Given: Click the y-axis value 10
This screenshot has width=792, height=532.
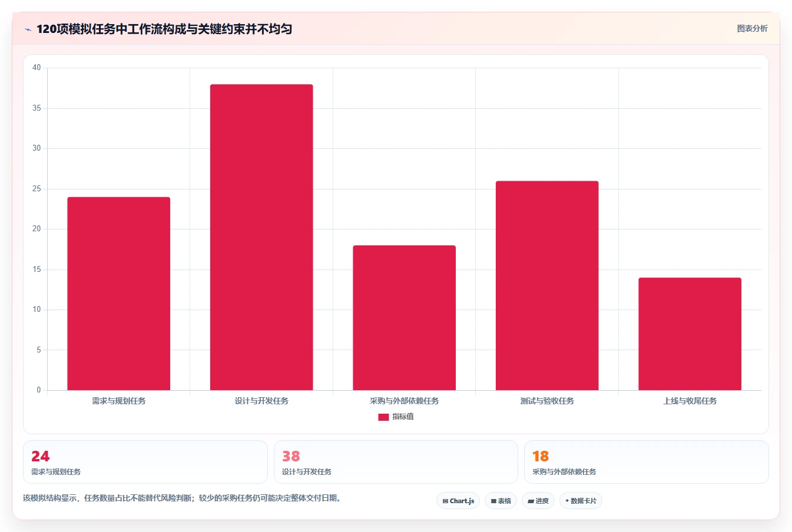Looking at the screenshot, I should pos(37,310).
